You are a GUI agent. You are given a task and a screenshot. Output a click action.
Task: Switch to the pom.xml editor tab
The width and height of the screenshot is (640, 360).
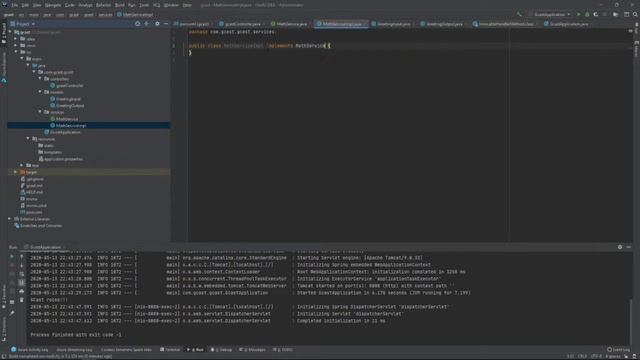[191, 24]
